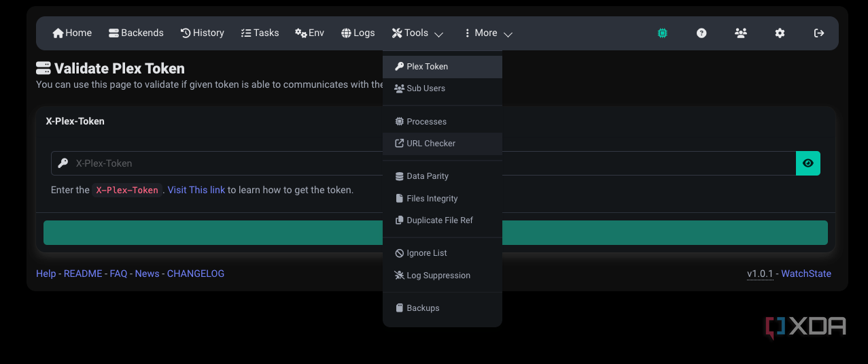The image size is (868, 364).
Task: Select Plex Token in Tools menu
Action: (442, 67)
